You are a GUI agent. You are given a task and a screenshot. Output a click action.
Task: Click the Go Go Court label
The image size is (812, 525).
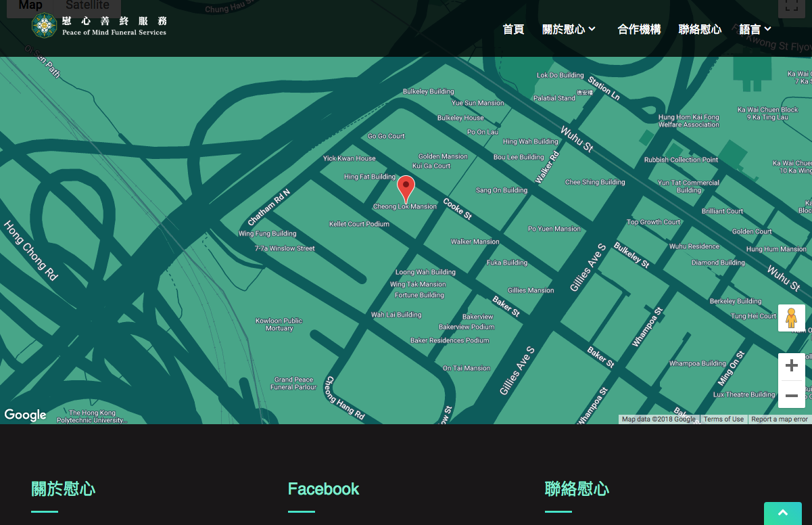(x=386, y=136)
